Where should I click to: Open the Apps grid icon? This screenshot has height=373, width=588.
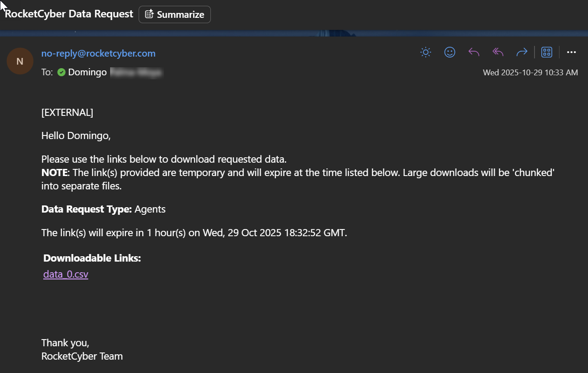coord(547,52)
